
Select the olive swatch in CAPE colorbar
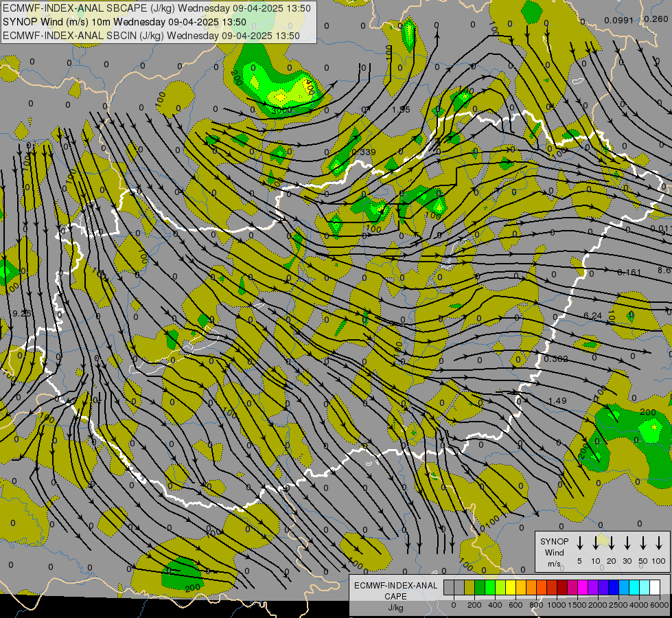(x=470, y=587)
